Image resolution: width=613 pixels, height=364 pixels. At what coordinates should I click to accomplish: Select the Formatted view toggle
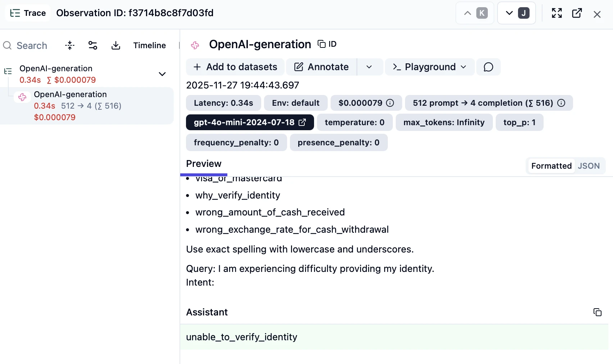coord(551,166)
